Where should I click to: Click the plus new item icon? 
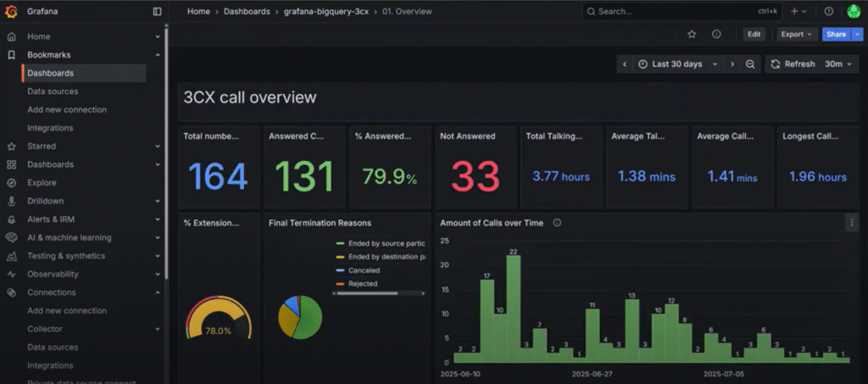[x=795, y=11]
